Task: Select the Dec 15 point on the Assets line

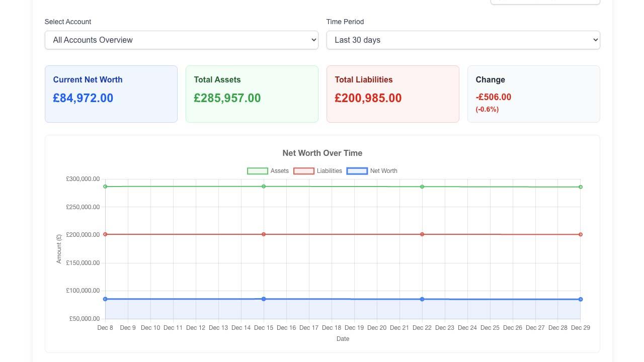Action: [x=264, y=186]
